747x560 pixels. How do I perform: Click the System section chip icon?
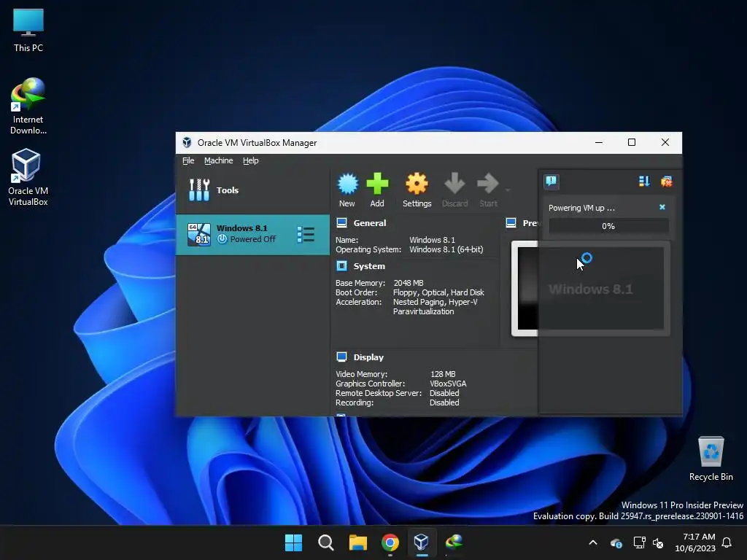click(341, 265)
